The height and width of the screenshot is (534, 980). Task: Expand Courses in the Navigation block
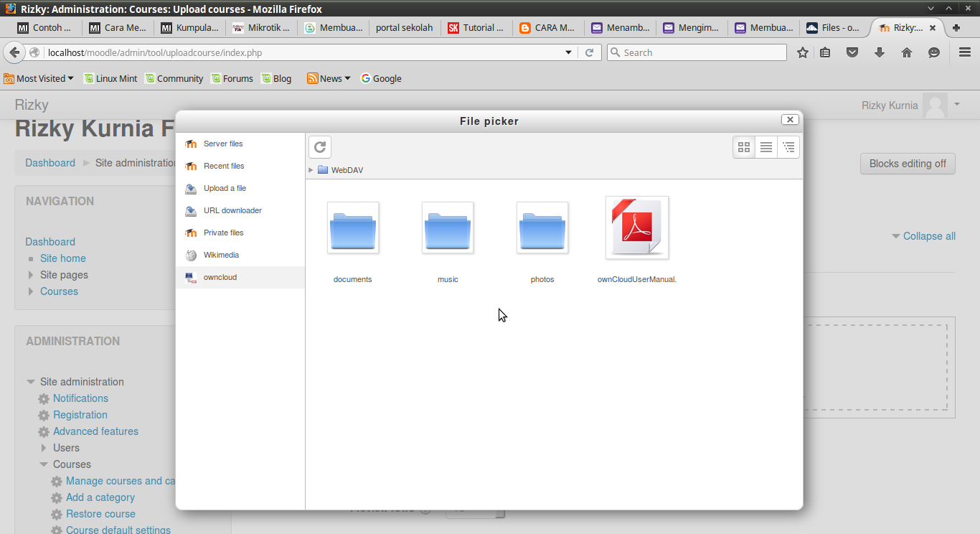pyautogui.click(x=31, y=291)
